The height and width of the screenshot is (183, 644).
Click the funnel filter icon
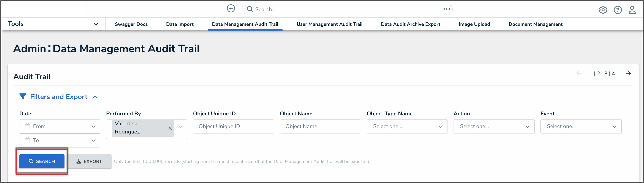coord(23,97)
